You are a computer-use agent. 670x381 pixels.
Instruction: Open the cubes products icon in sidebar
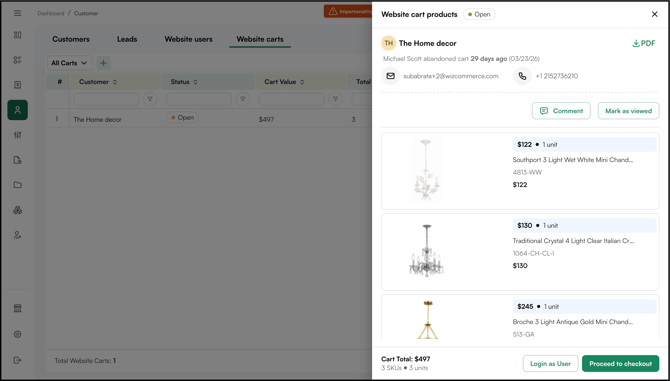point(18,210)
